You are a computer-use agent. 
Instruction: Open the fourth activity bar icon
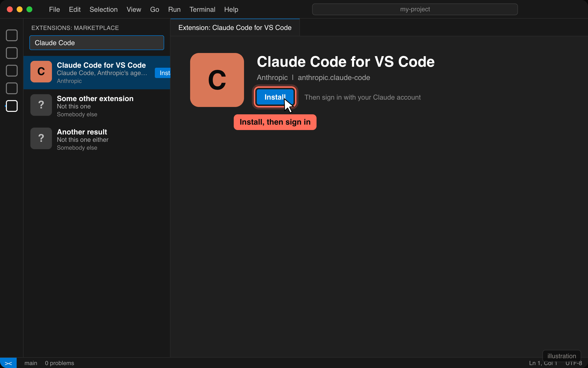tap(12, 88)
